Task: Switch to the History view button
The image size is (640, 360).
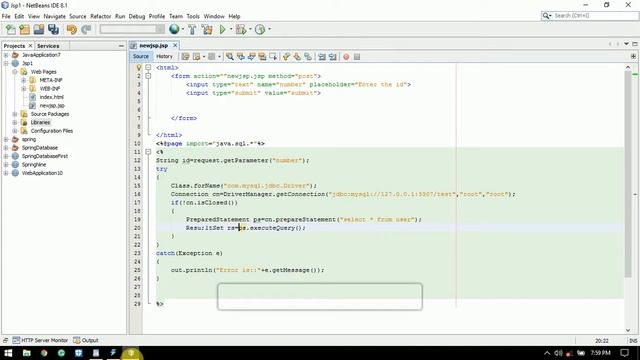Action: point(164,56)
